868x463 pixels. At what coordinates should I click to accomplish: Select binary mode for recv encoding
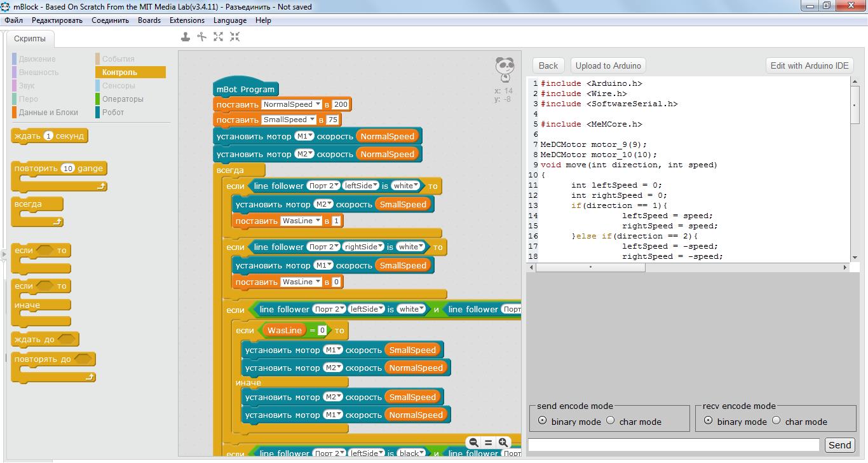(x=708, y=420)
